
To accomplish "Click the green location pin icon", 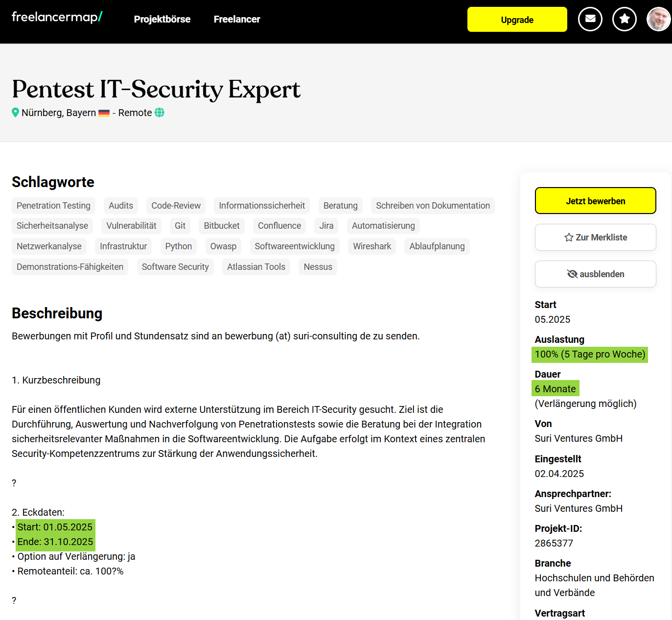I will (x=15, y=113).
